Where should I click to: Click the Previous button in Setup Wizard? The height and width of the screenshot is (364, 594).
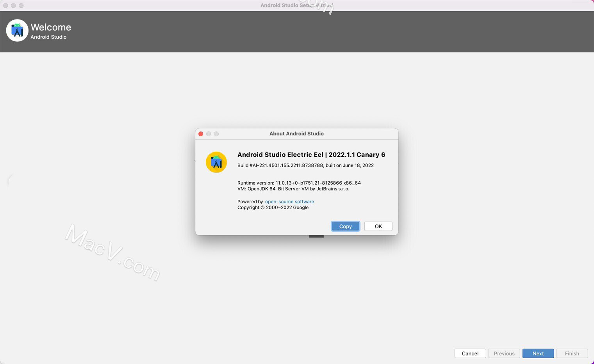tap(504, 353)
